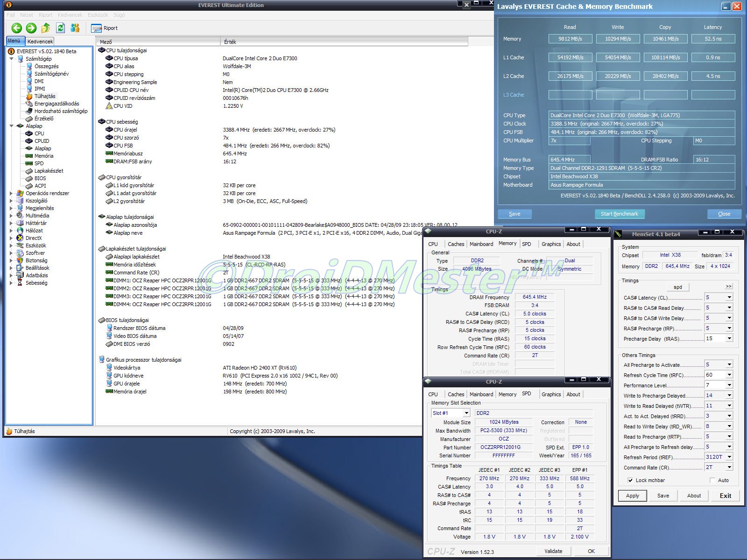Switch to the Kedvencek tab
This screenshot has height=560, width=747.
40,42
